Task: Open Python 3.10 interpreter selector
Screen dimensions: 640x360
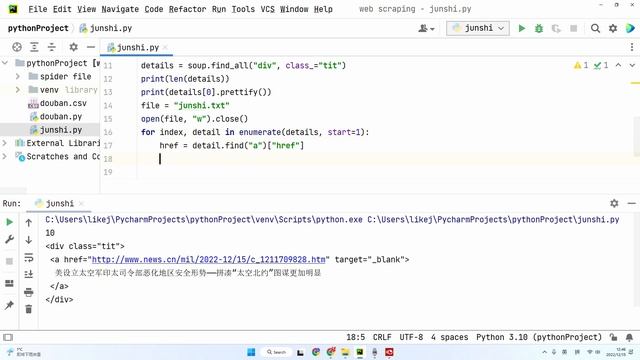Action: pos(539,337)
